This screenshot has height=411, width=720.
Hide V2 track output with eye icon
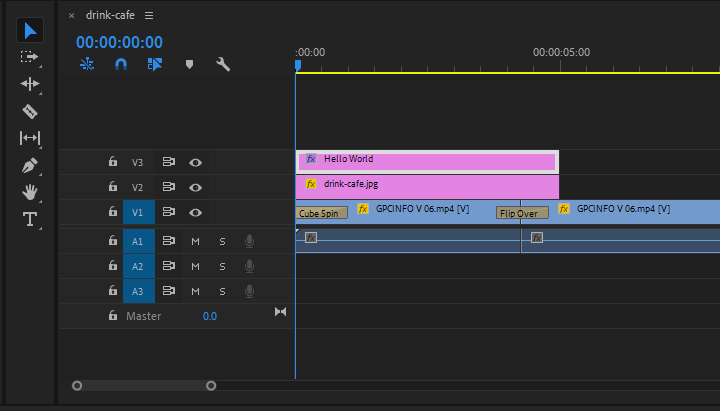(195, 187)
